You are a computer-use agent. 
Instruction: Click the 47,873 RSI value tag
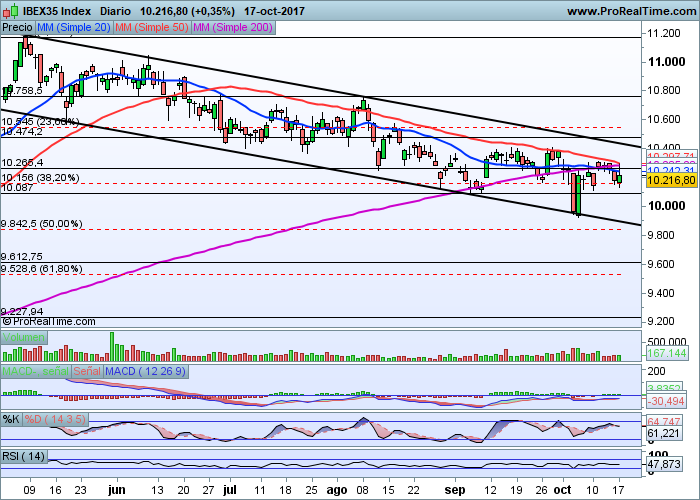[x=664, y=465]
